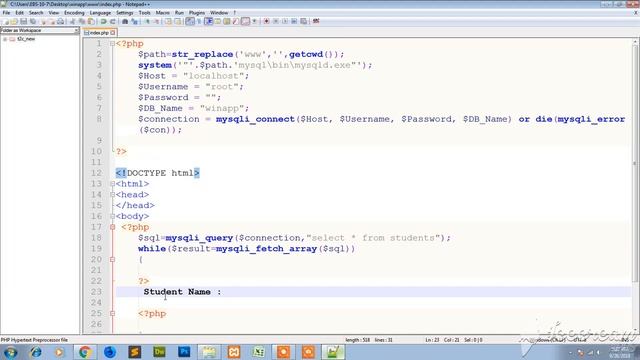
Task: Open Dreamweaver from the taskbar
Action: (159, 352)
